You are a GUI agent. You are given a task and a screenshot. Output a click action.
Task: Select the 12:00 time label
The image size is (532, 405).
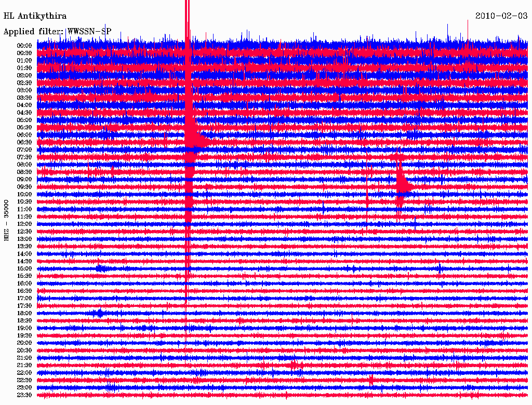pos(24,224)
